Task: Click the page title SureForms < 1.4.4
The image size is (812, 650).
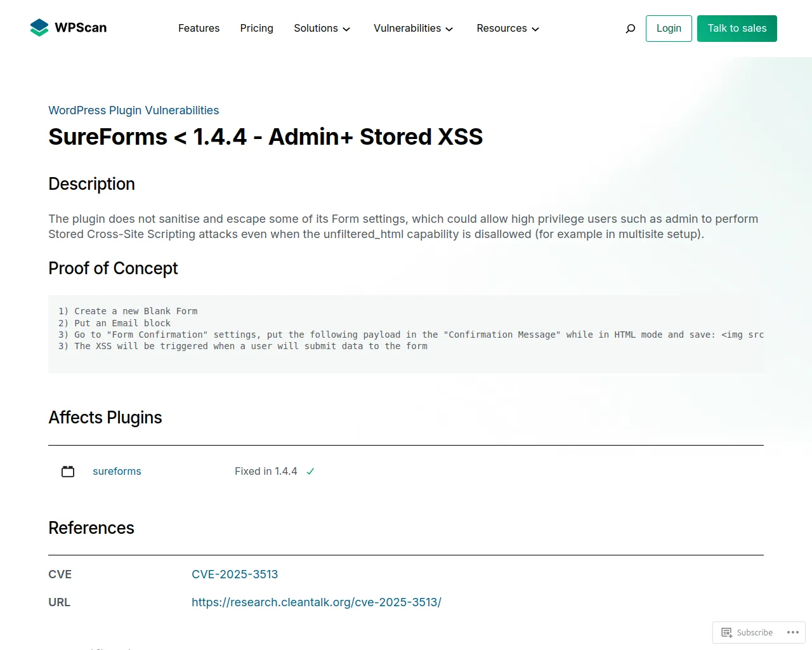Action: 265,137
